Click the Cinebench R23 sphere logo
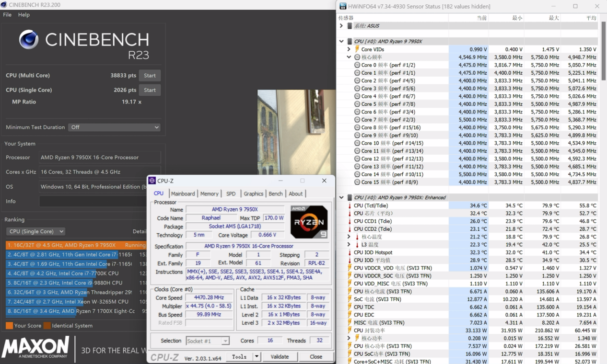607x364 pixels. click(29, 40)
